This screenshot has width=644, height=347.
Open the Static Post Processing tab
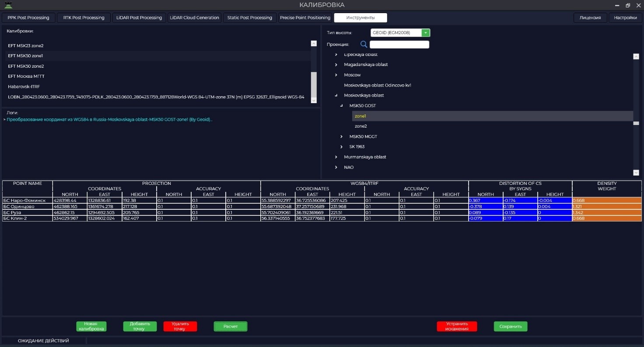point(250,17)
